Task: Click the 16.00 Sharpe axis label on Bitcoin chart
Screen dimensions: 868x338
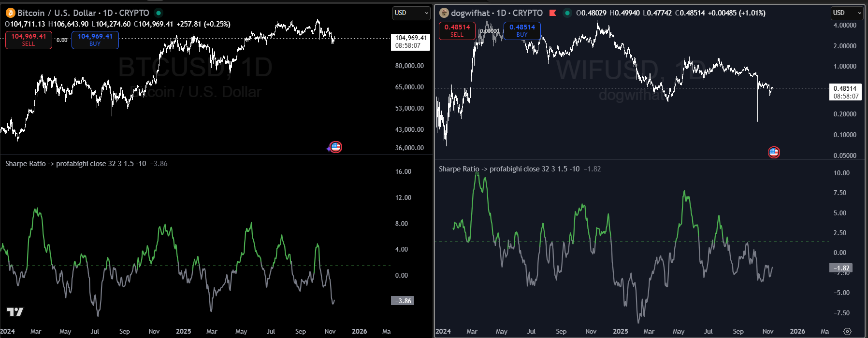Action: (403, 171)
